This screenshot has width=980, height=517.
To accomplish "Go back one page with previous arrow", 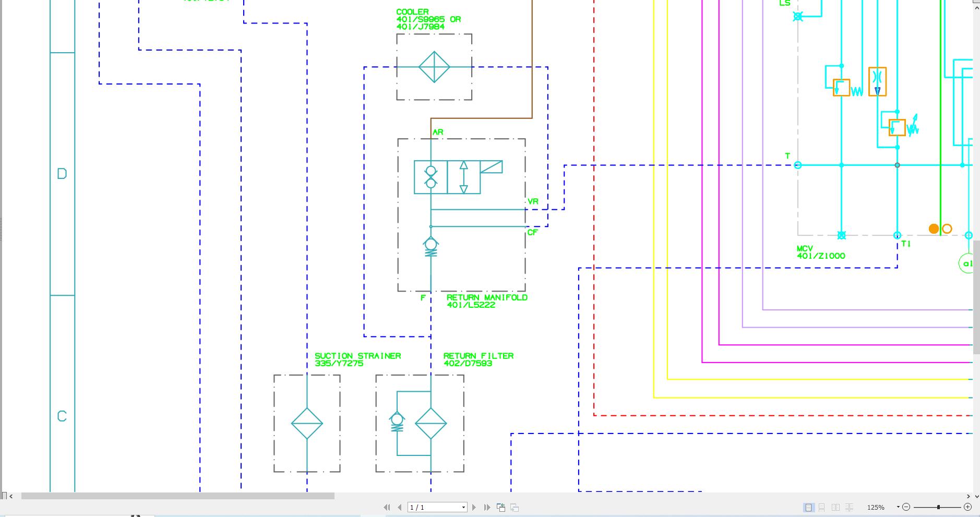I will coord(399,507).
